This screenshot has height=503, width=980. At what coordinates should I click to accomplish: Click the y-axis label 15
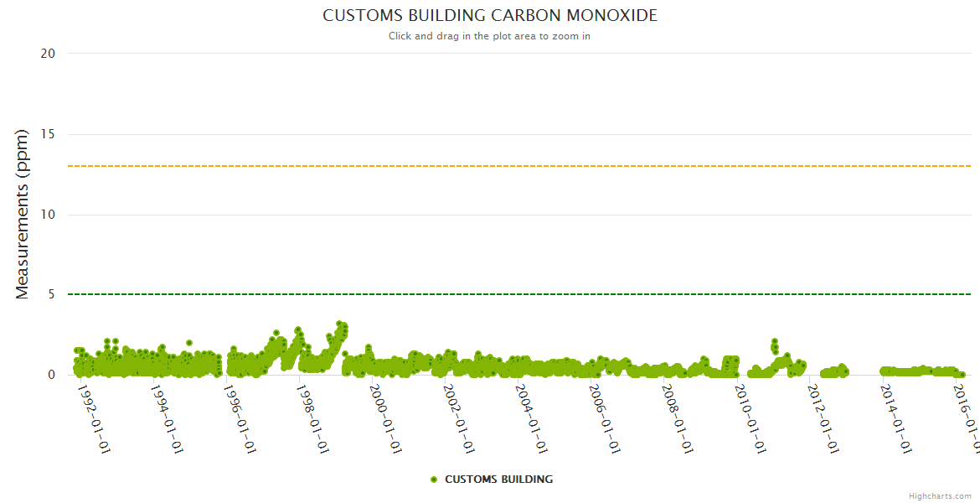coord(48,134)
